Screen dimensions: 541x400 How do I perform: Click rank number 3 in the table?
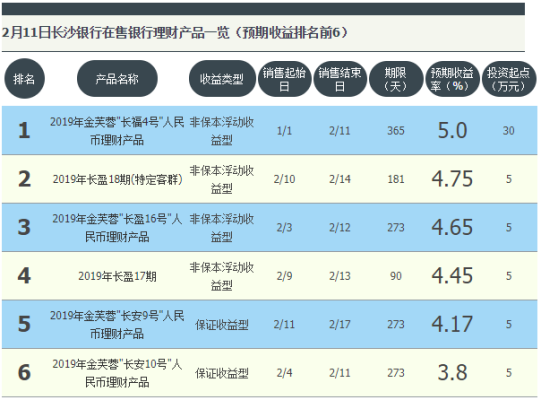pos(24,227)
